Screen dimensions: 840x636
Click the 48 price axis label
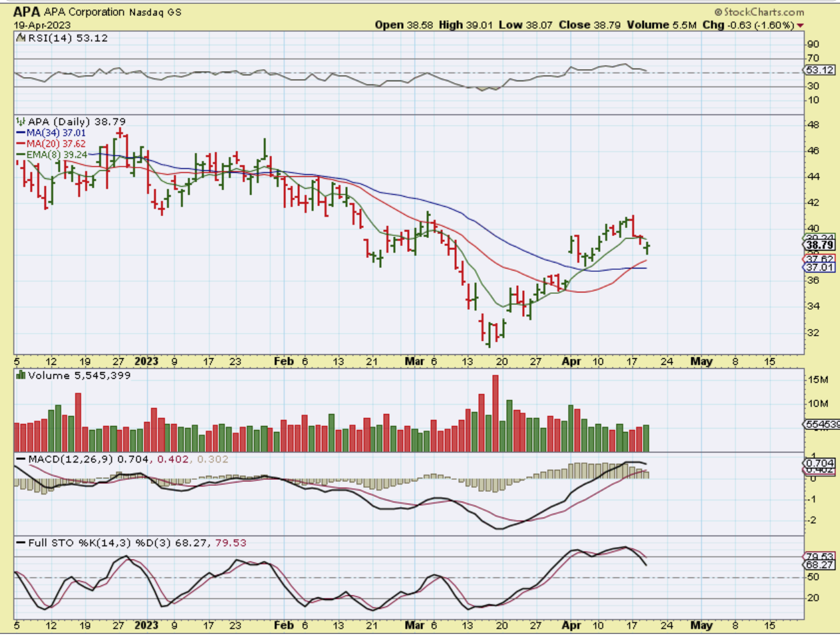(x=813, y=125)
